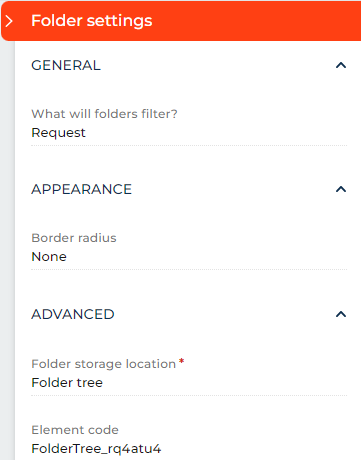
Task: Collapse the APPEARANCE section chevron
Action: [341, 189]
